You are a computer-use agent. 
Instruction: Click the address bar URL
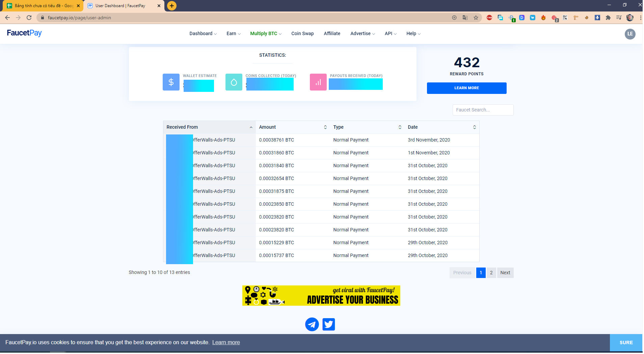coord(79,18)
